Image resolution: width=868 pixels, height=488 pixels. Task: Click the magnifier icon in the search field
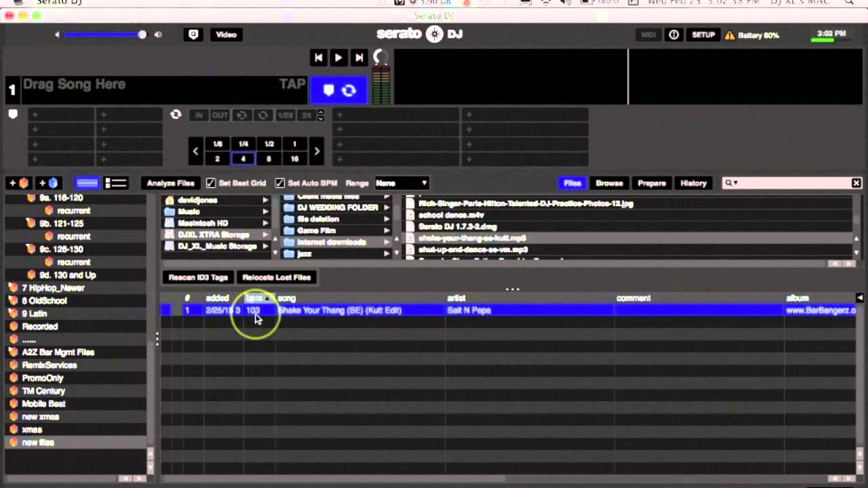click(730, 183)
